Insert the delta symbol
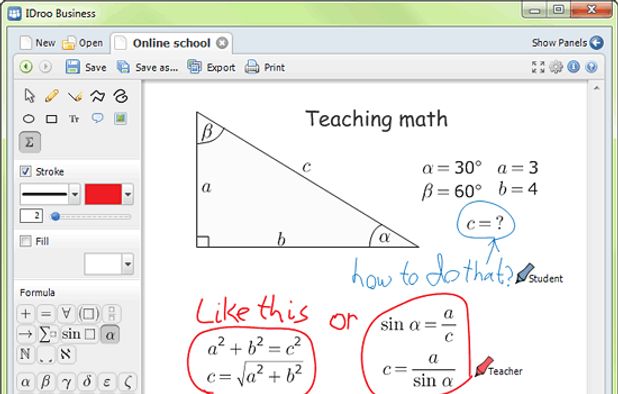618x394 pixels. pos(87,381)
